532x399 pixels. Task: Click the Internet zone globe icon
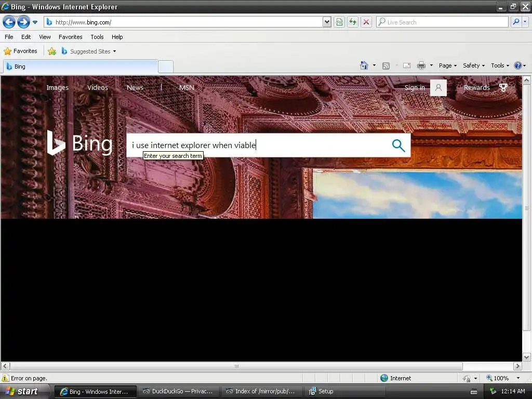[x=384, y=378]
